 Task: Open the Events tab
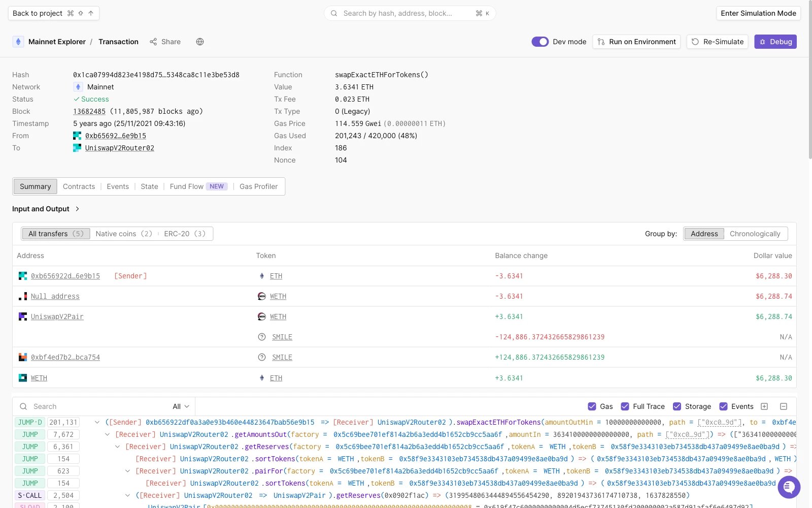(x=118, y=186)
